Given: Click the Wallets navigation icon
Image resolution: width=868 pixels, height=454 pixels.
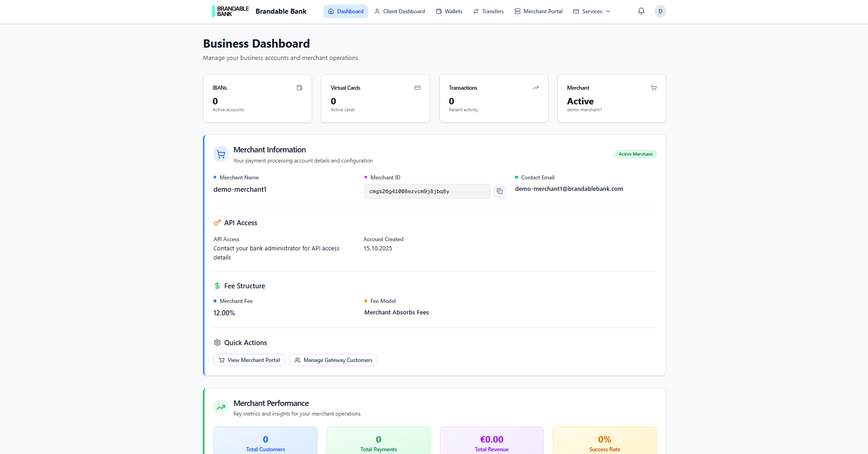Looking at the screenshot, I should pos(439,11).
